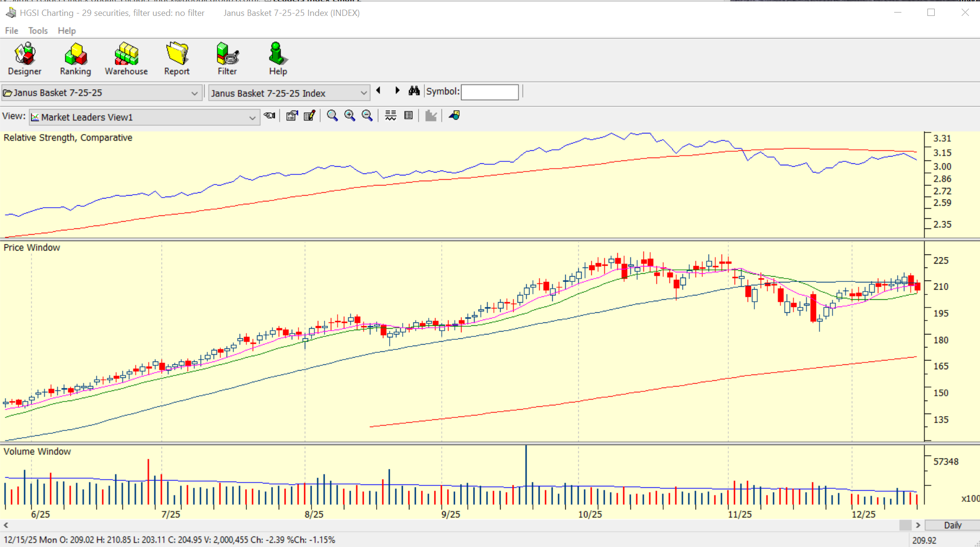Expand the Market Leaders View1 dropdown
The height and width of the screenshot is (547, 980).
click(252, 118)
